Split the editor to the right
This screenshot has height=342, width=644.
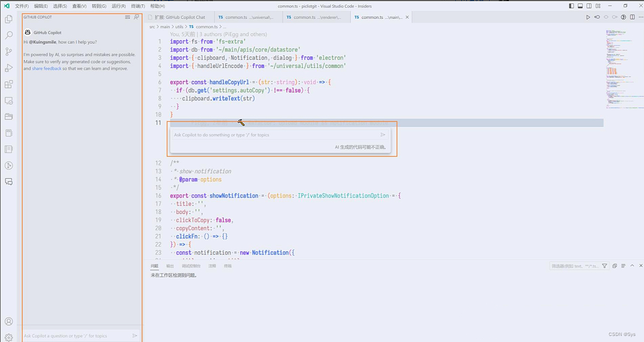(x=632, y=17)
